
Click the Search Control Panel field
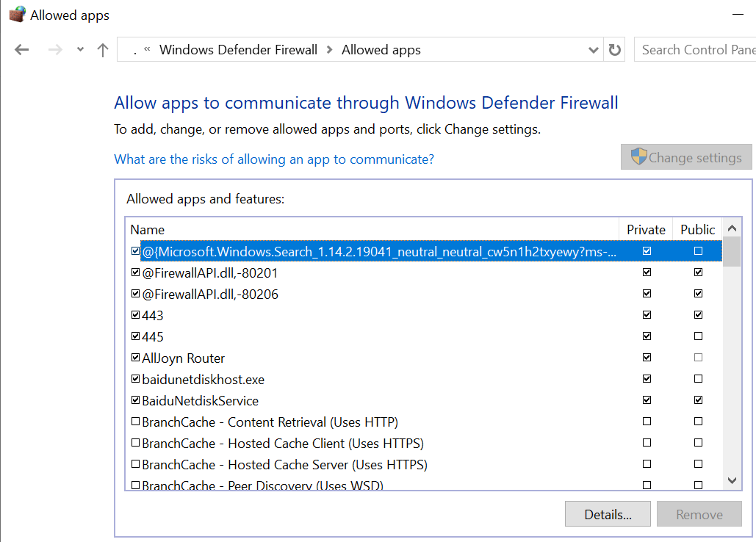pos(695,49)
